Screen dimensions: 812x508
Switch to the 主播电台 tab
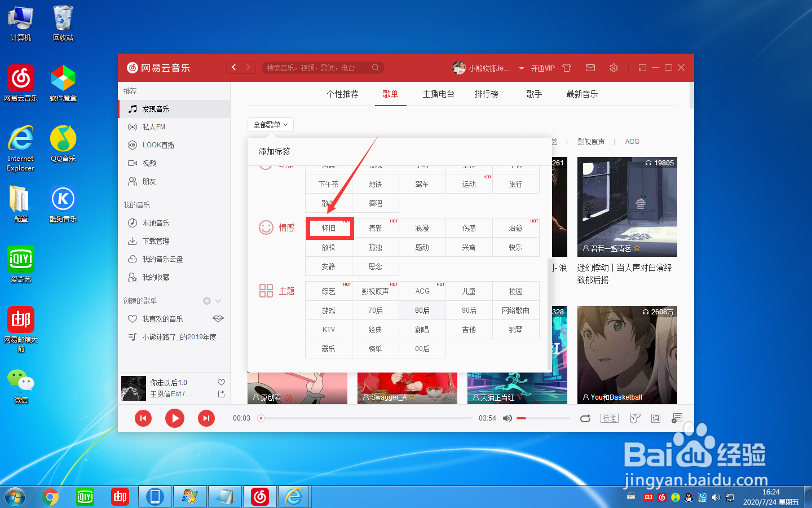pos(439,94)
